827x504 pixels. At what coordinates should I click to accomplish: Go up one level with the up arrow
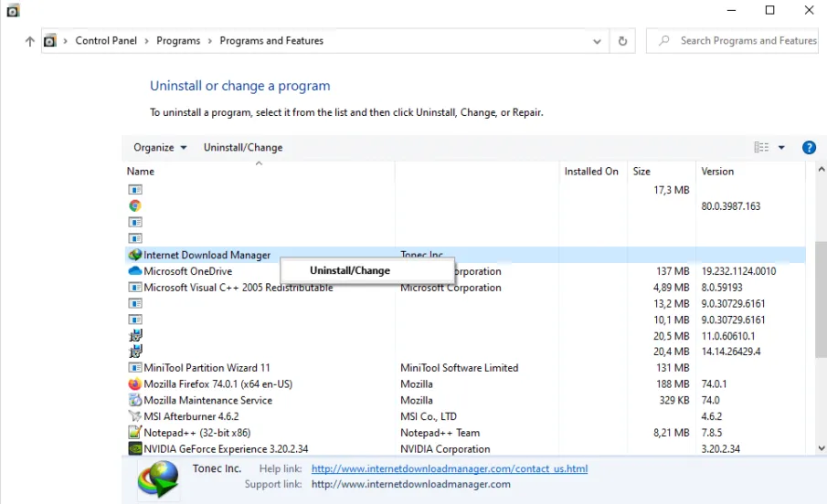coord(29,41)
